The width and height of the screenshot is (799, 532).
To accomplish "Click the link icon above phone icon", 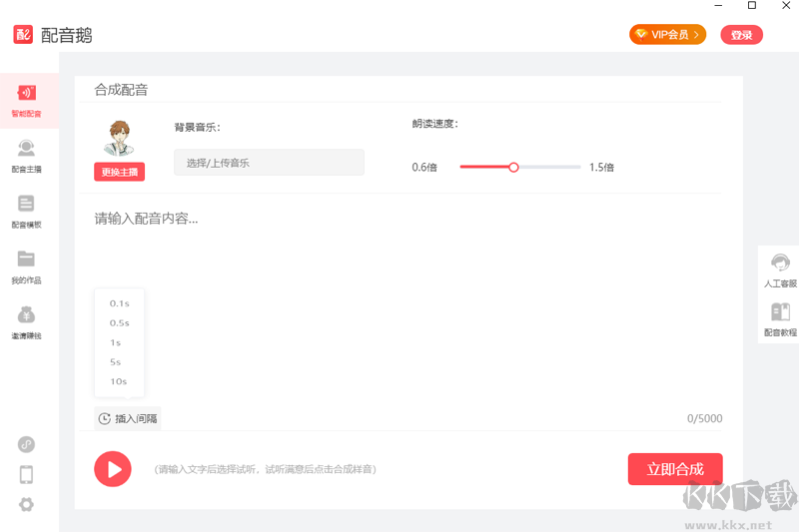I will pos(27,444).
